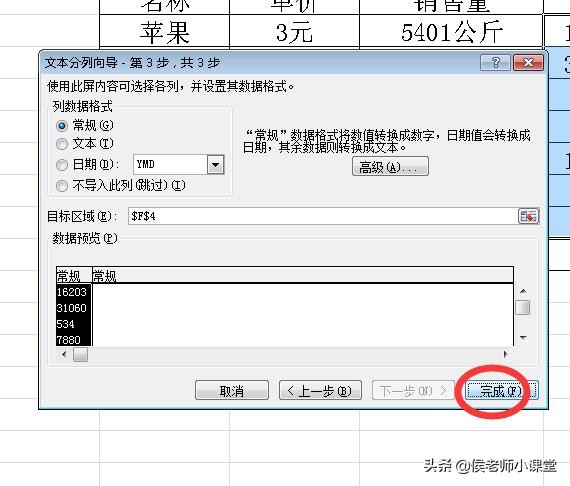570x486 pixels.
Task: Click preview value 7880
Action: point(68,340)
